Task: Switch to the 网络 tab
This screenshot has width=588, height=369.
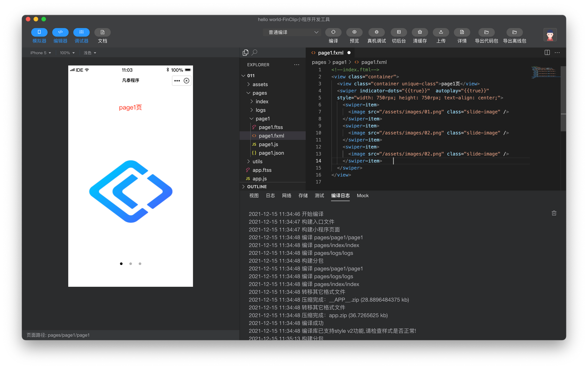Action: click(x=287, y=195)
